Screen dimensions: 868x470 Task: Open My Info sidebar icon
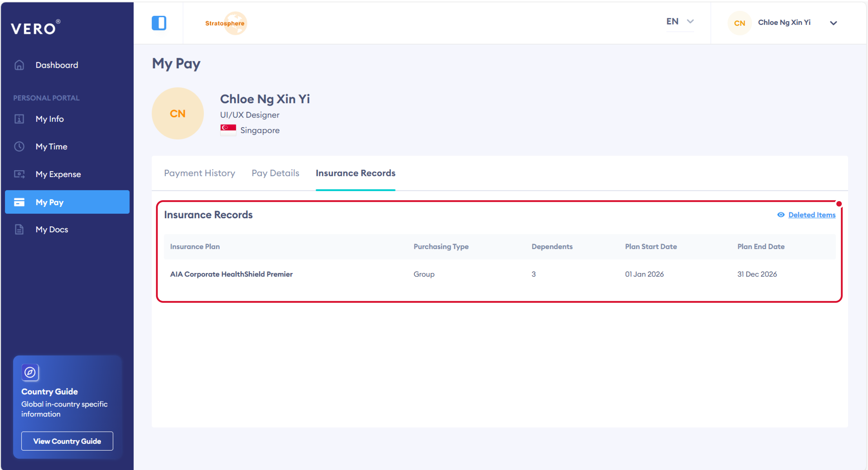tap(19, 119)
